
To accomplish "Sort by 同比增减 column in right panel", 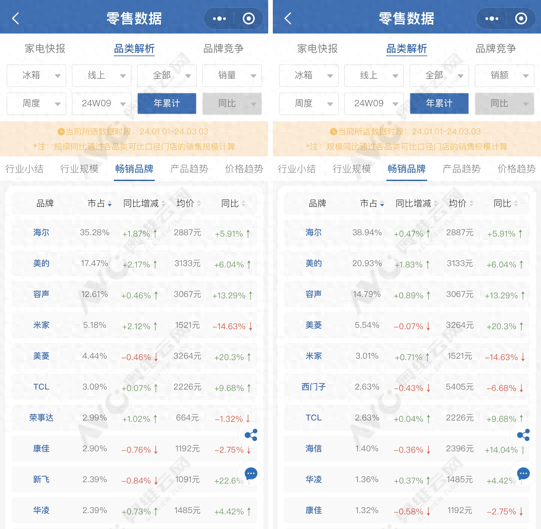I will [416, 204].
